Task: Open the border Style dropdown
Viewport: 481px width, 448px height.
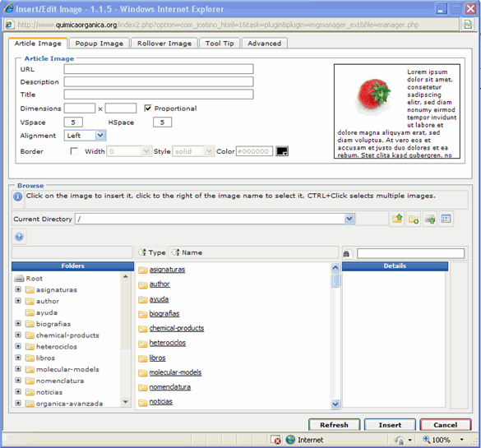Action: pyautogui.click(x=193, y=151)
